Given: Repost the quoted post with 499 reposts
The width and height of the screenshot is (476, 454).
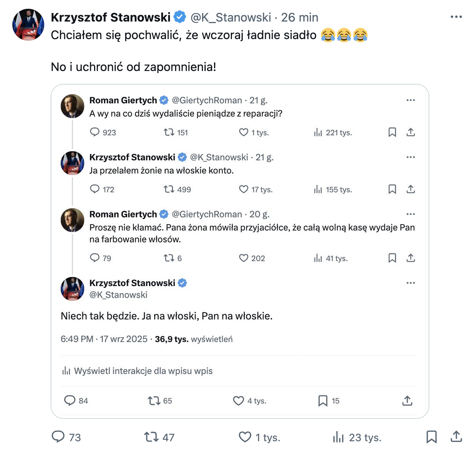Looking at the screenshot, I should tap(169, 189).
